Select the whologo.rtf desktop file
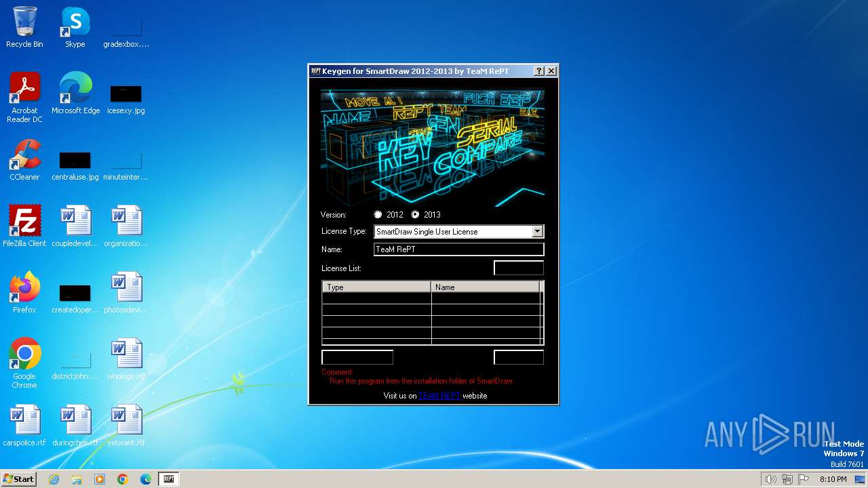868x488 pixels. click(x=126, y=359)
